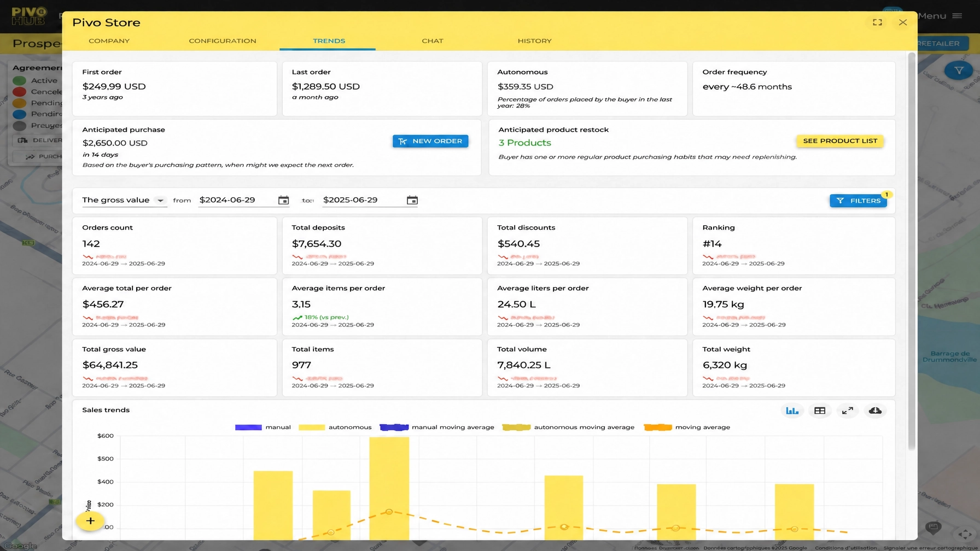Click the 18% (vs prev.) trend indicator
This screenshot has height=551, width=980.
(320, 318)
